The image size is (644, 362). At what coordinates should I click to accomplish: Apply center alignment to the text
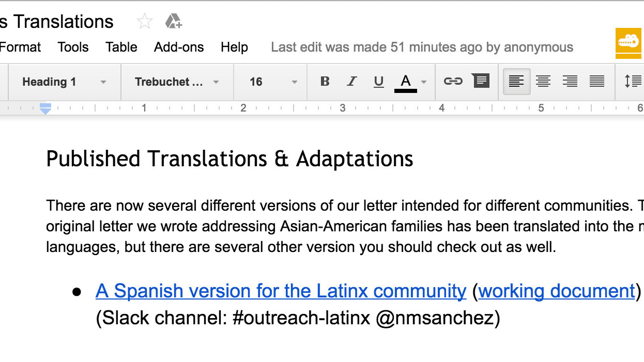point(543,81)
